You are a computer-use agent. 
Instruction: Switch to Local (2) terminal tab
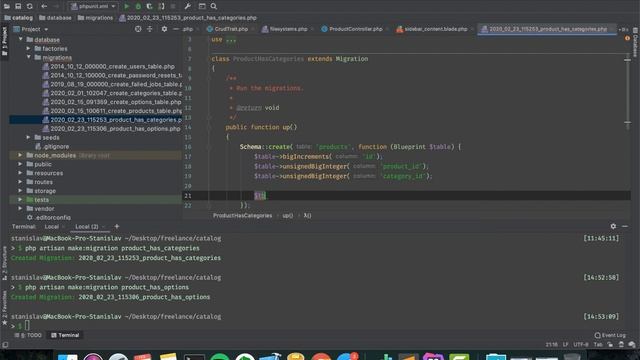click(87, 227)
